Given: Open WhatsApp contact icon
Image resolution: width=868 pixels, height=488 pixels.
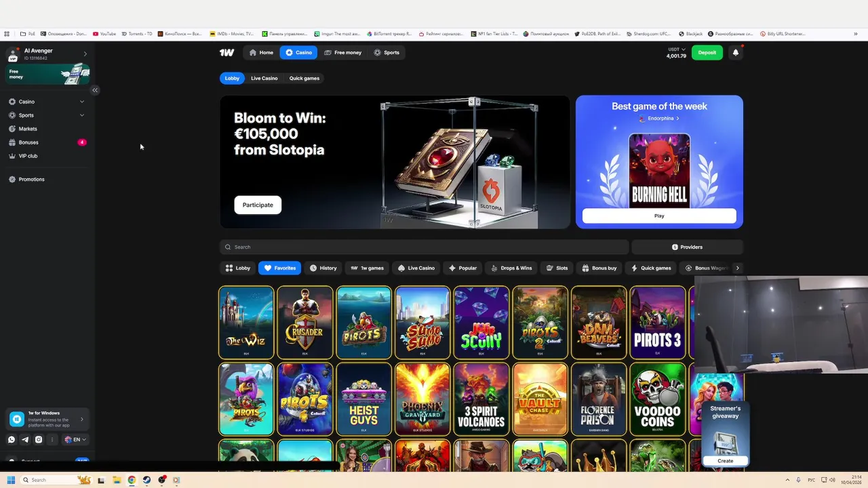Looking at the screenshot, I should [12, 439].
